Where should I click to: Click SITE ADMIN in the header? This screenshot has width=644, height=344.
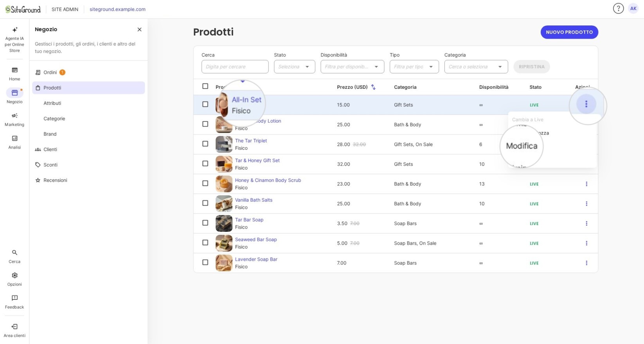tap(65, 9)
